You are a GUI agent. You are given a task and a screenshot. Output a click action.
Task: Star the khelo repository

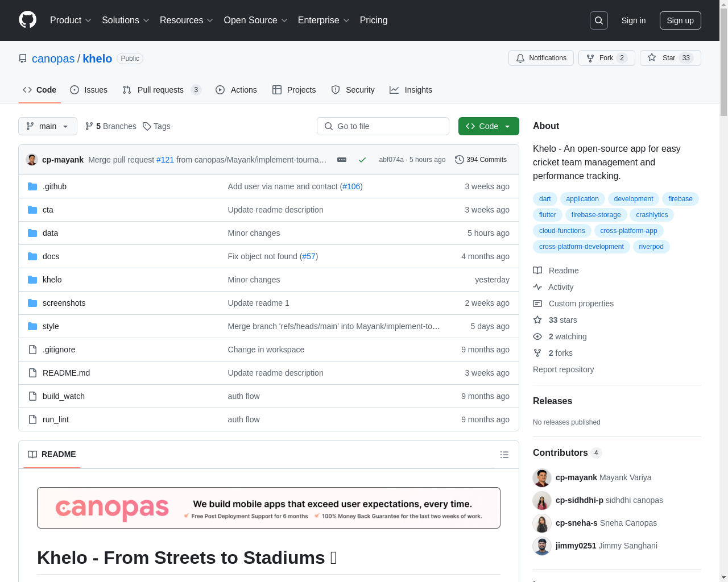tap(670, 58)
